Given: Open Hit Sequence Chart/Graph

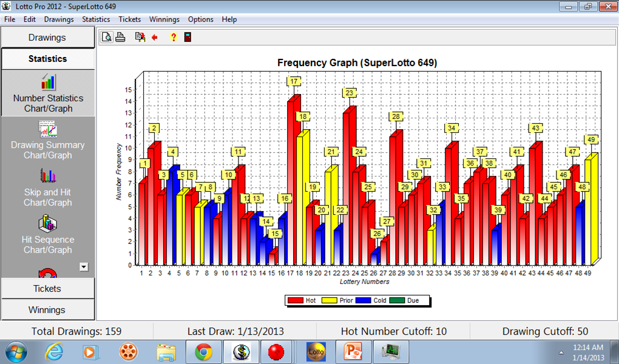Looking at the screenshot, I should (48, 235).
